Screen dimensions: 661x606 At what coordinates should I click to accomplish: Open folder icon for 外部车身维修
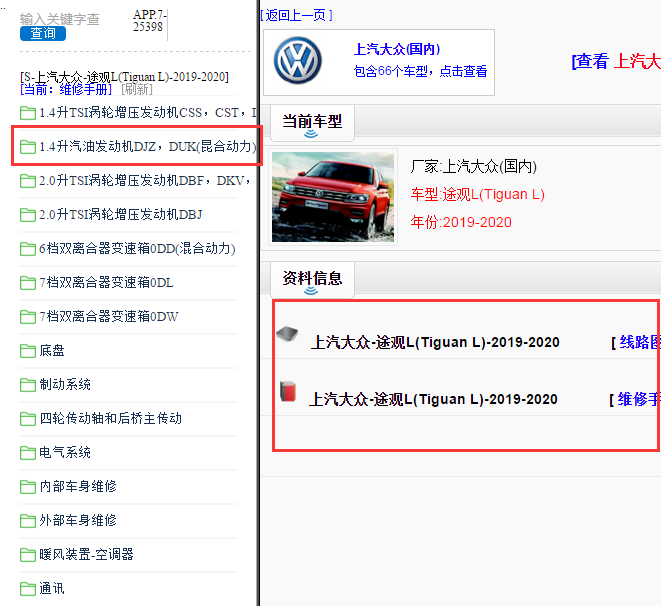(28, 520)
